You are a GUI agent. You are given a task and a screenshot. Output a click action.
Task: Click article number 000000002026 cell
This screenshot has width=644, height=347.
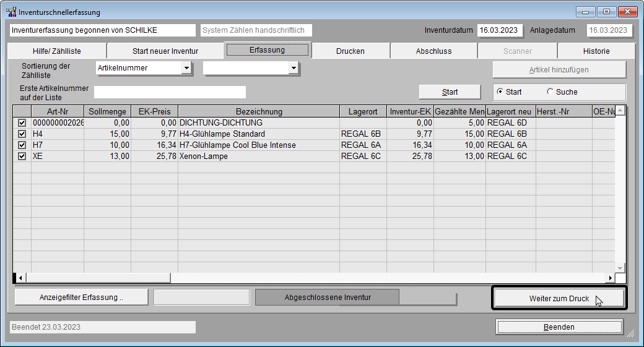[x=58, y=122]
